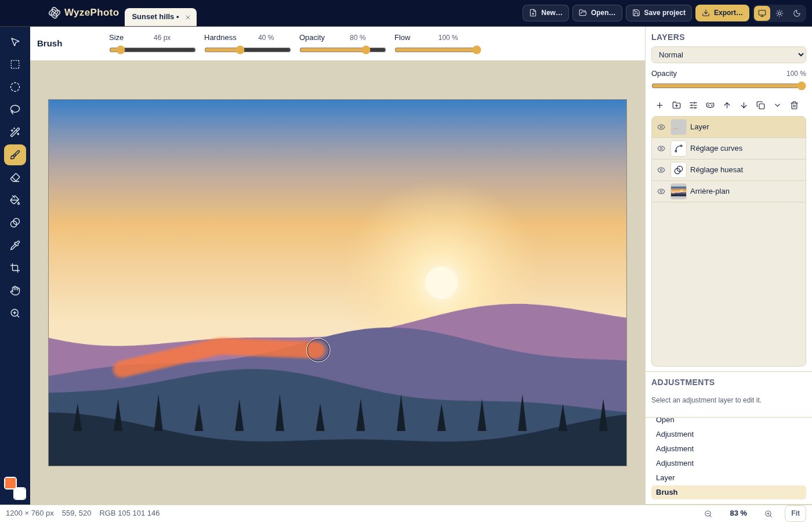Open the Normal blend mode dropdown

pos(728,55)
